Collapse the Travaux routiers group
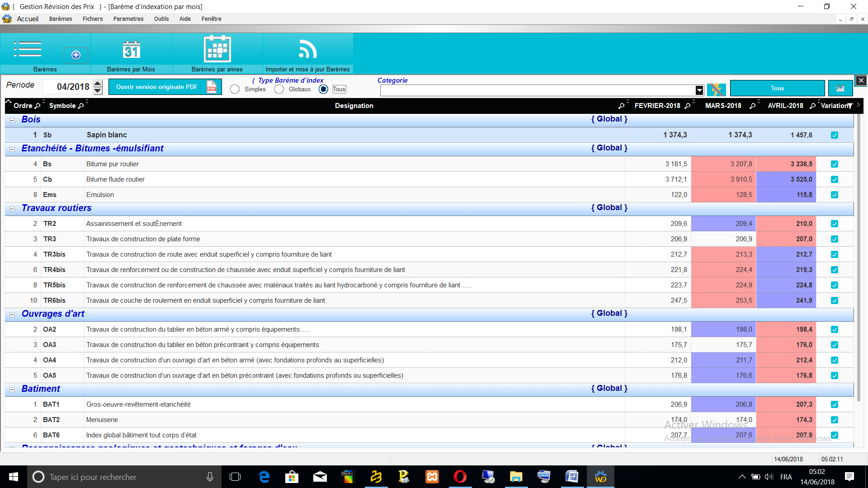 [12, 209]
